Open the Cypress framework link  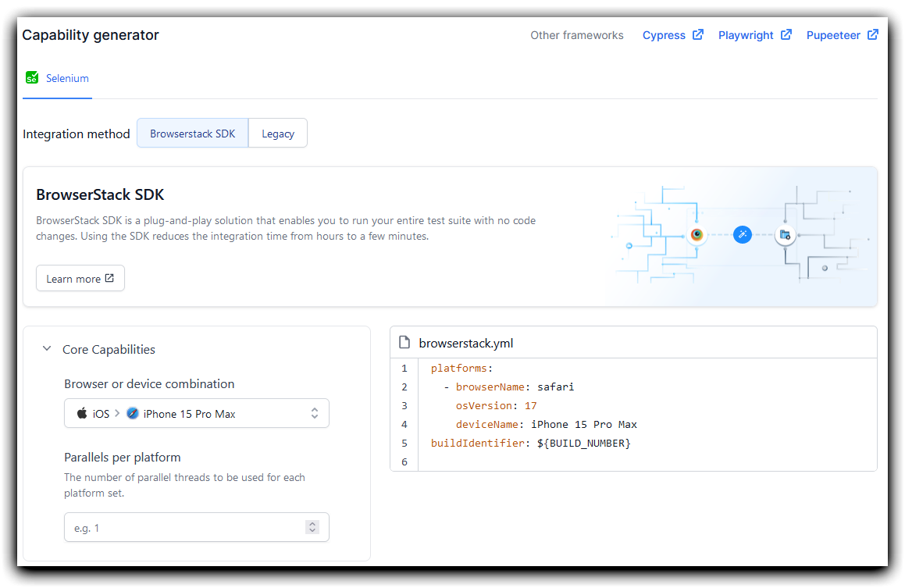pos(672,35)
